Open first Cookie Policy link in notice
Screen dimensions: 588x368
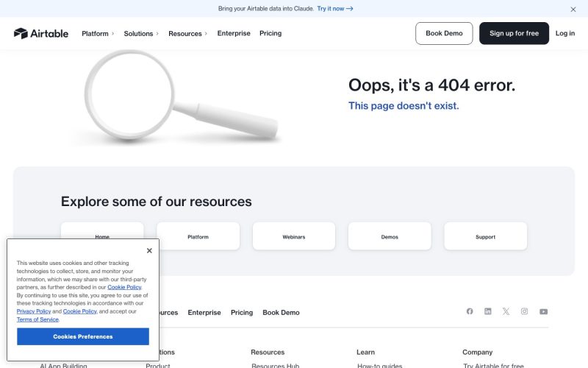124,287
